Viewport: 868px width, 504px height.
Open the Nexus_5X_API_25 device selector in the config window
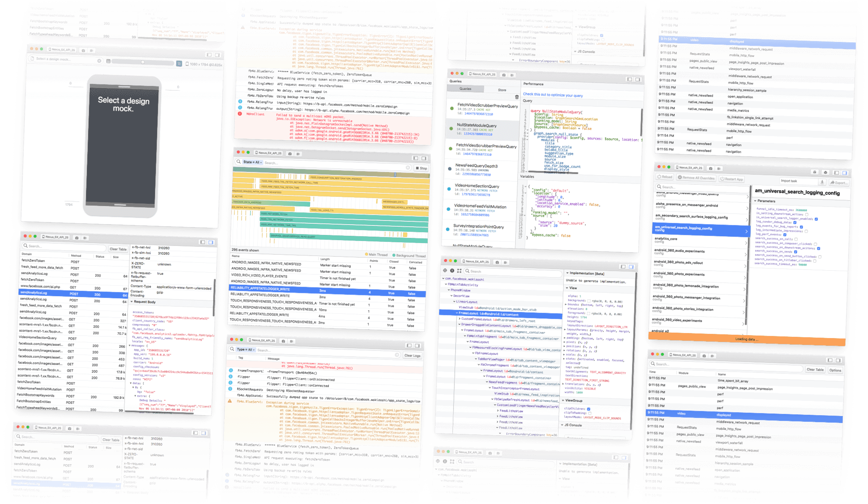tap(689, 168)
